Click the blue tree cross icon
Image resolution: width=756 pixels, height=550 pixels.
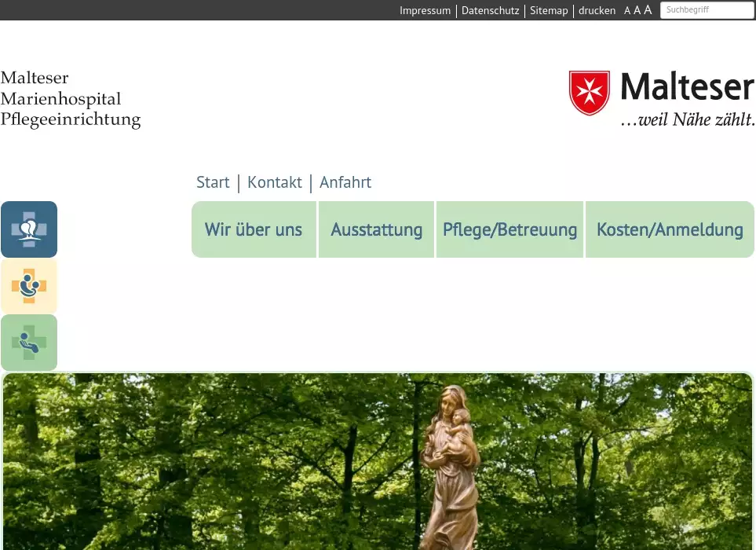point(29,229)
